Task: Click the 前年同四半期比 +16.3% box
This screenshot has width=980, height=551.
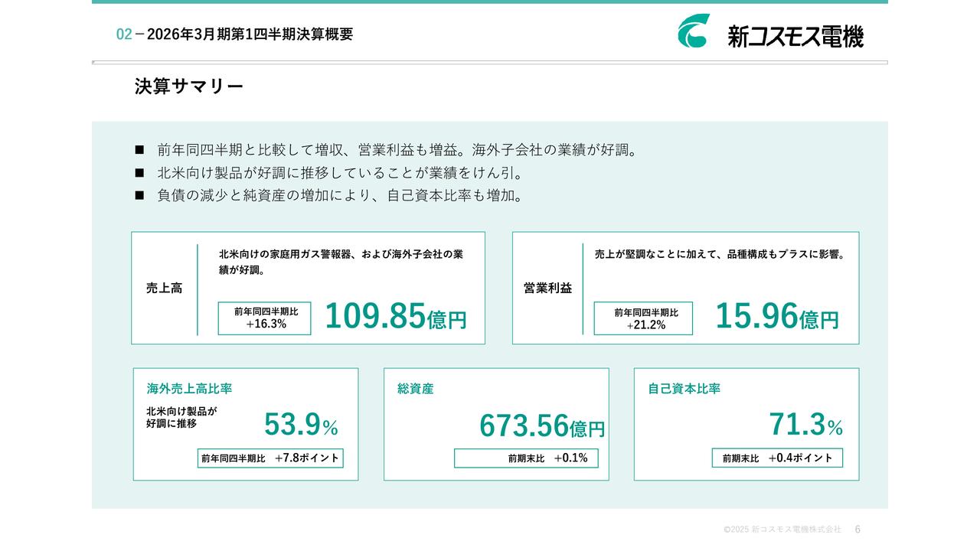Action: 265,318
